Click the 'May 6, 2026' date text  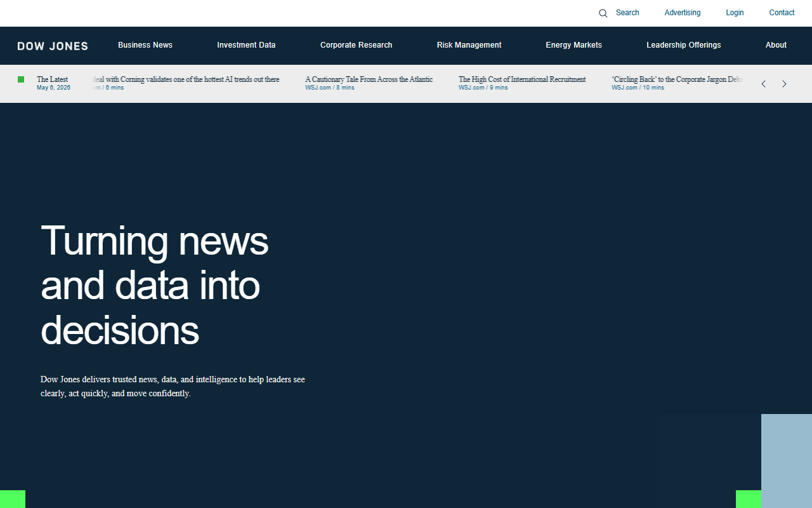click(53, 88)
